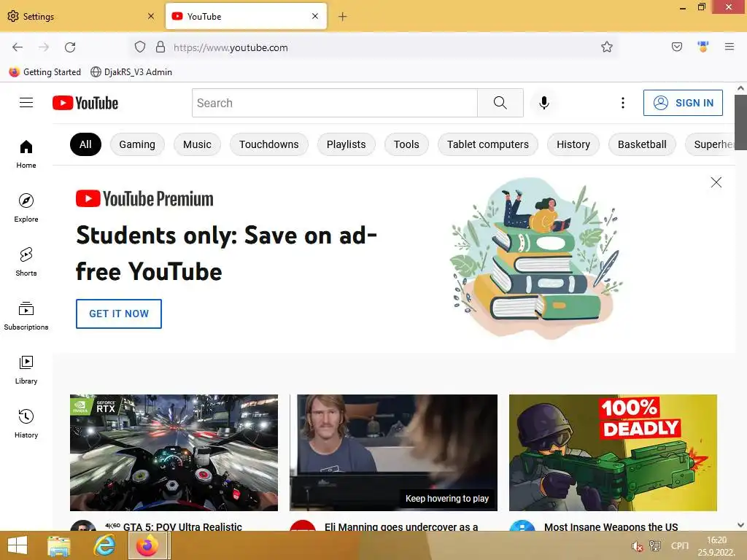Filter videos by Gaming chip
Screen dimensions: 747x560
tap(137, 144)
